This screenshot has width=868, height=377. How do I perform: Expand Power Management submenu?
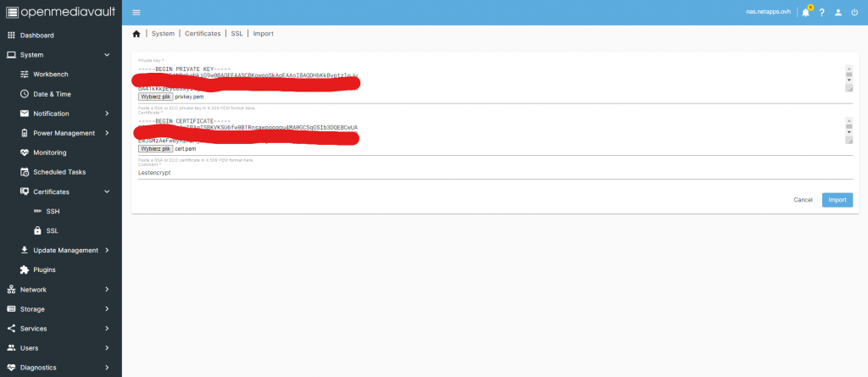pos(64,133)
